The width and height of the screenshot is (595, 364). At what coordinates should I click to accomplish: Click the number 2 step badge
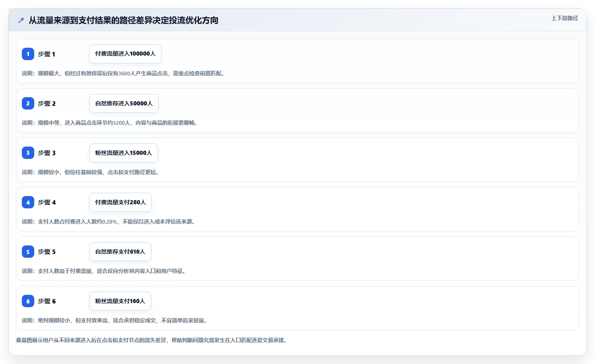point(28,103)
